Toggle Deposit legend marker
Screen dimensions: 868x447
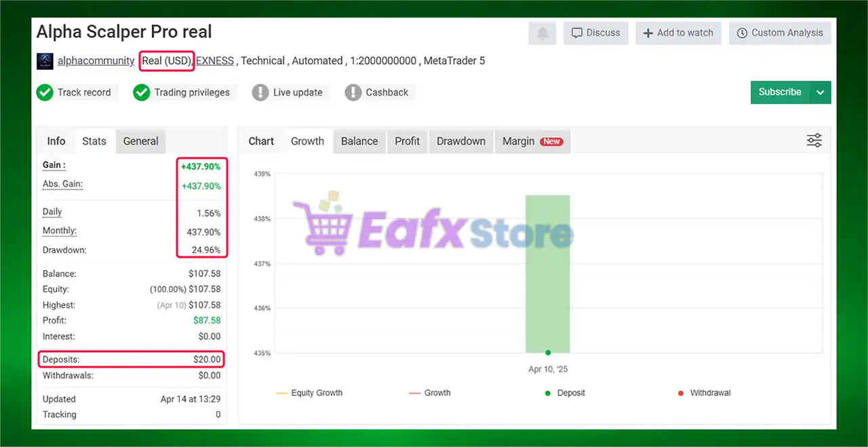click(565, 393)
